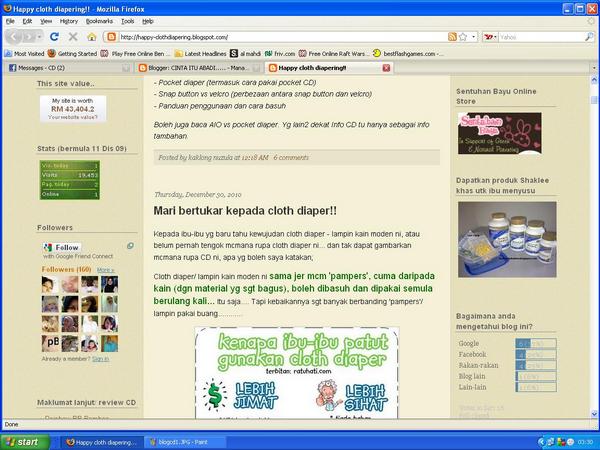Subscribe via the RSS feed icon
Screen dimensions: 600x450
click(452, 37)
